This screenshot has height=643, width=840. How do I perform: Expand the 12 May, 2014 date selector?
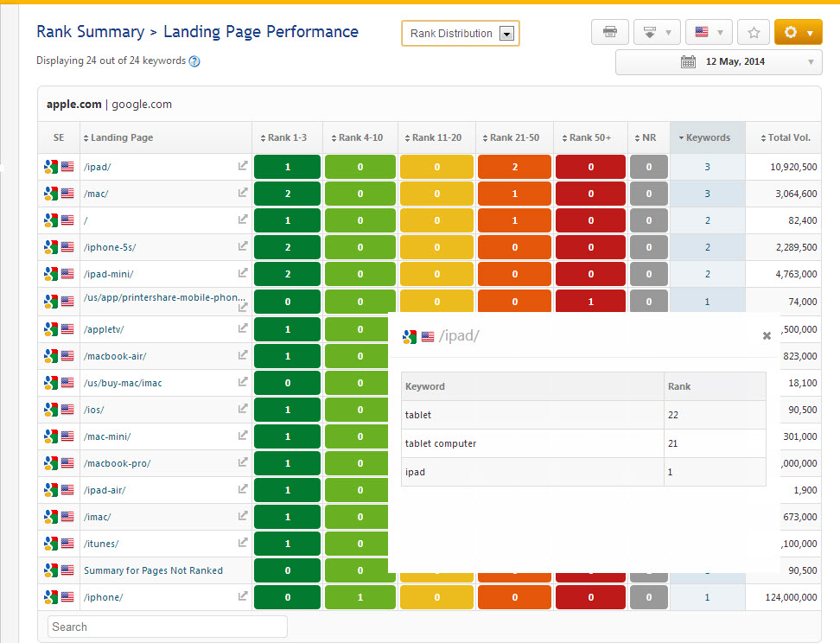point(810,61)
